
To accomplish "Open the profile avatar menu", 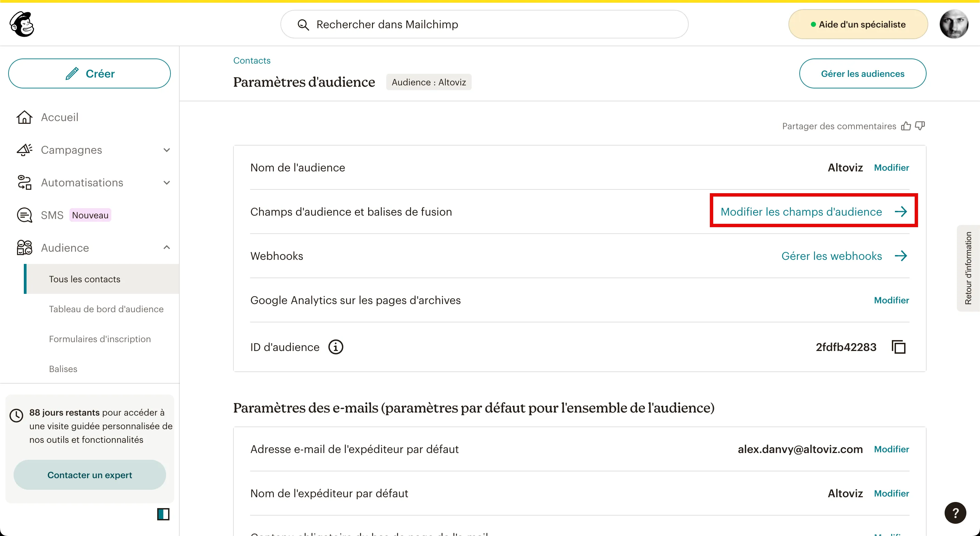I will [954, 24].
